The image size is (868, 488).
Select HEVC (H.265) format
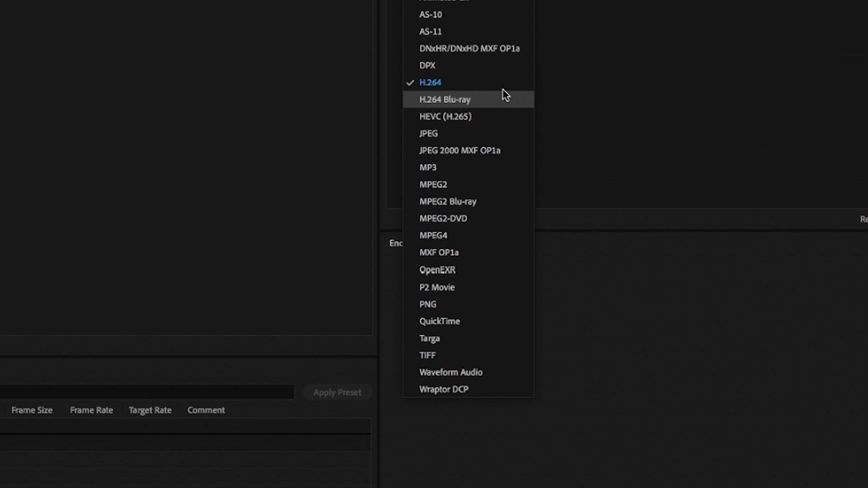[468, 117]
